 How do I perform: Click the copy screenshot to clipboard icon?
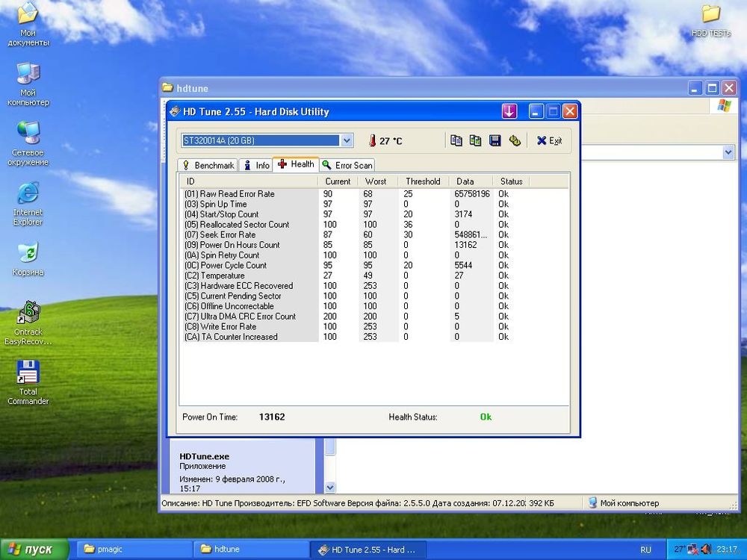coord(475,140)
